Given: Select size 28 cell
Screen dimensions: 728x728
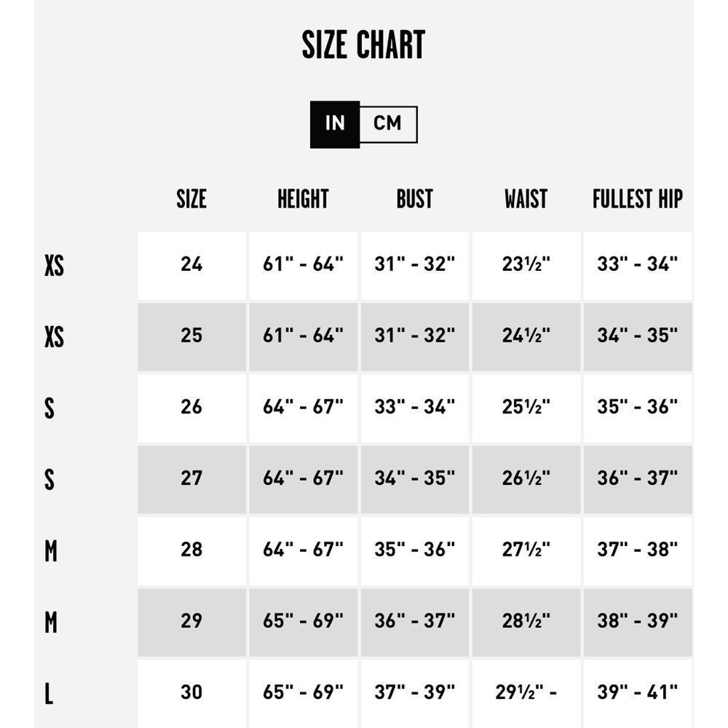Looking at the screenshot, I should [191, 552].
